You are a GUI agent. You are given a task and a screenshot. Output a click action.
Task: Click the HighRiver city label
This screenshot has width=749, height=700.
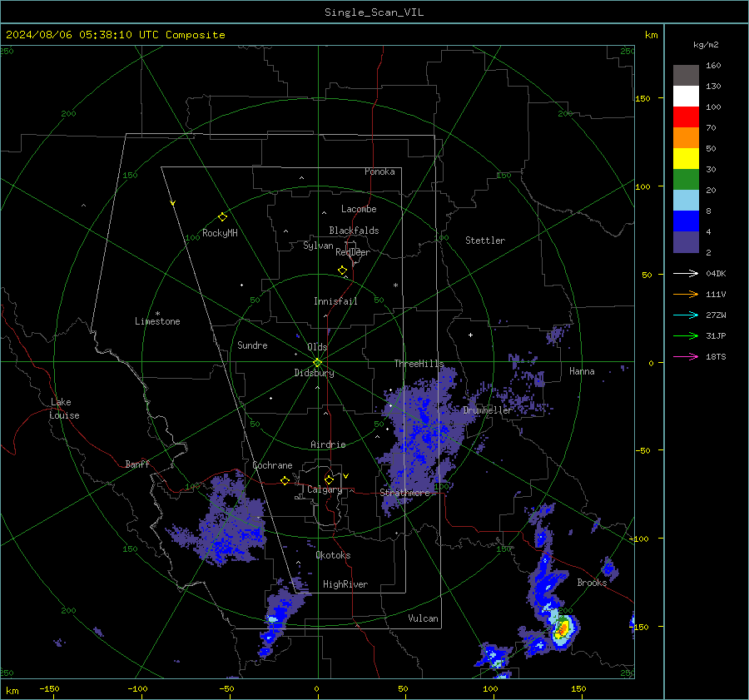345,584
